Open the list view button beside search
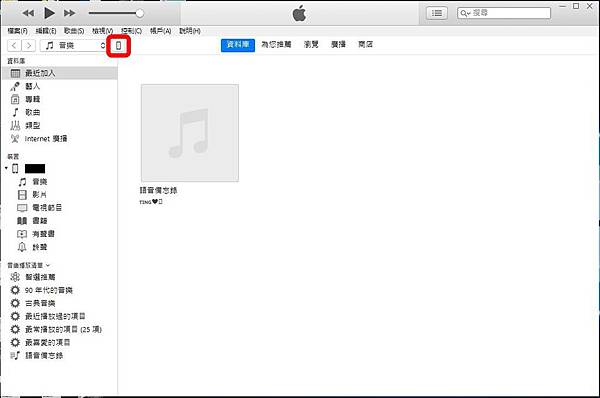600x398 pixels. 437,13
